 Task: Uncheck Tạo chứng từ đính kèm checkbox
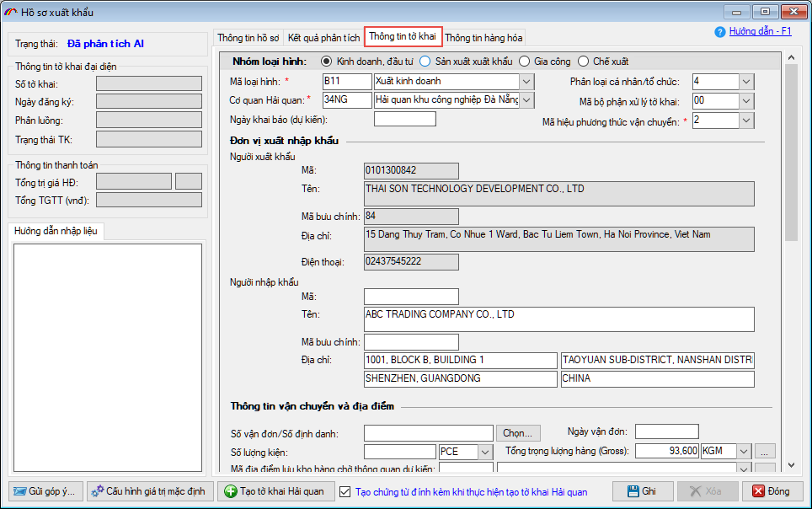coord(345,491)
